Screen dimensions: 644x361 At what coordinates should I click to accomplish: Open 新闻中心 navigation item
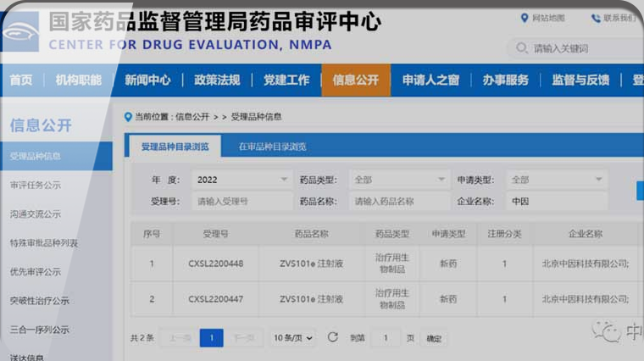pos(147,81)
